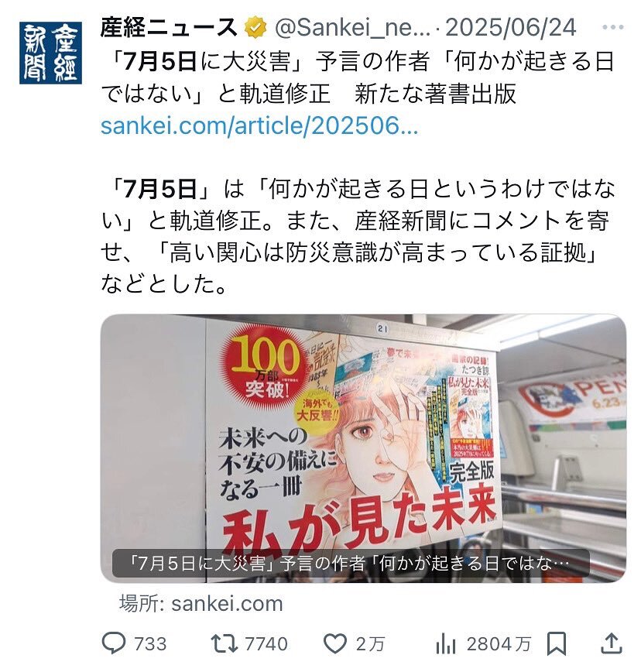Click the 2804万 views count

point(499,644)
